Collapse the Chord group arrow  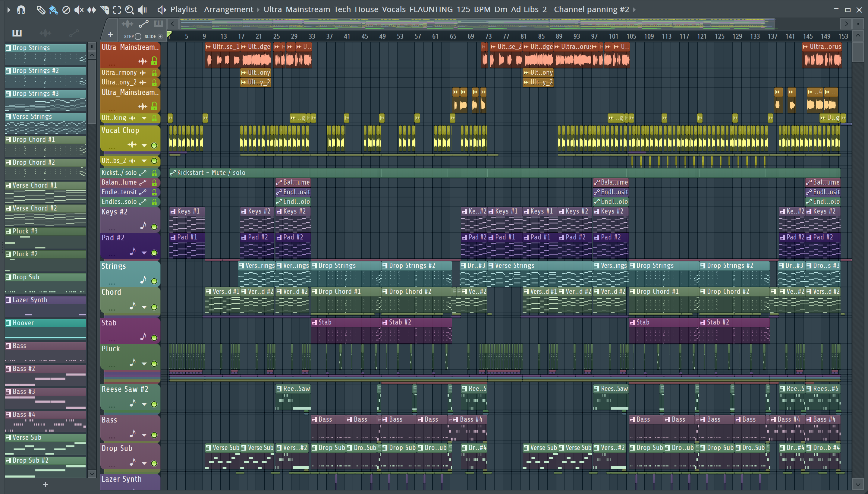pos(144,307)
